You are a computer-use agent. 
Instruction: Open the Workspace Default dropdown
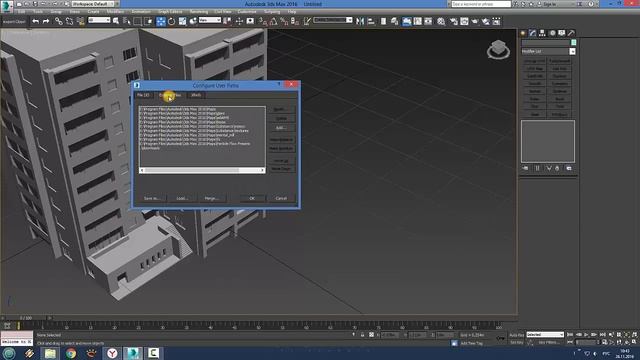click(x=92, y=4)
